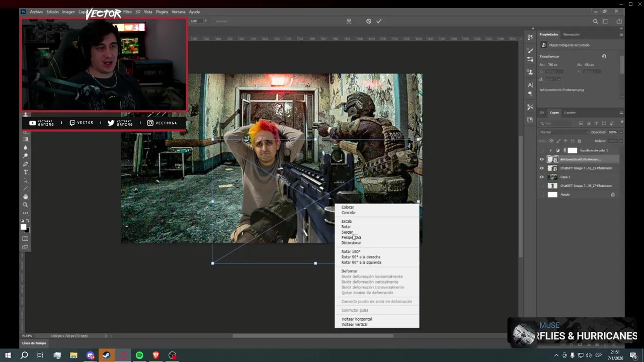Reset transform in Properties panel
The height and width of the screenshot is (362, 644).
coord(604,56)
